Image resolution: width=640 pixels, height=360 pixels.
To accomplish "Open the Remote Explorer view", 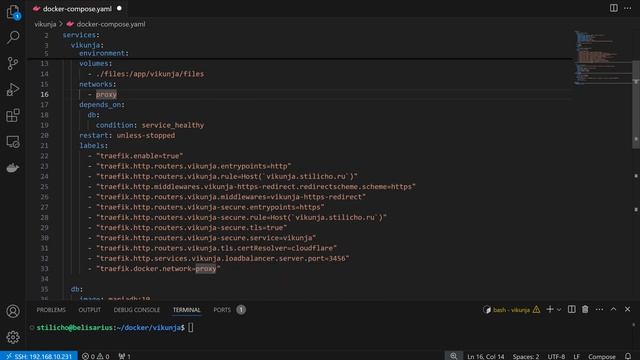I will 13,142.
